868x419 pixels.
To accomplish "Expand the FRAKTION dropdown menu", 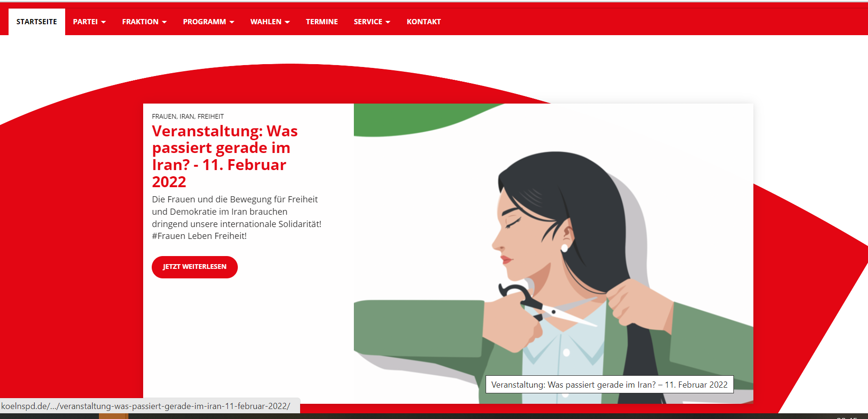I will (x=145, y=22).
